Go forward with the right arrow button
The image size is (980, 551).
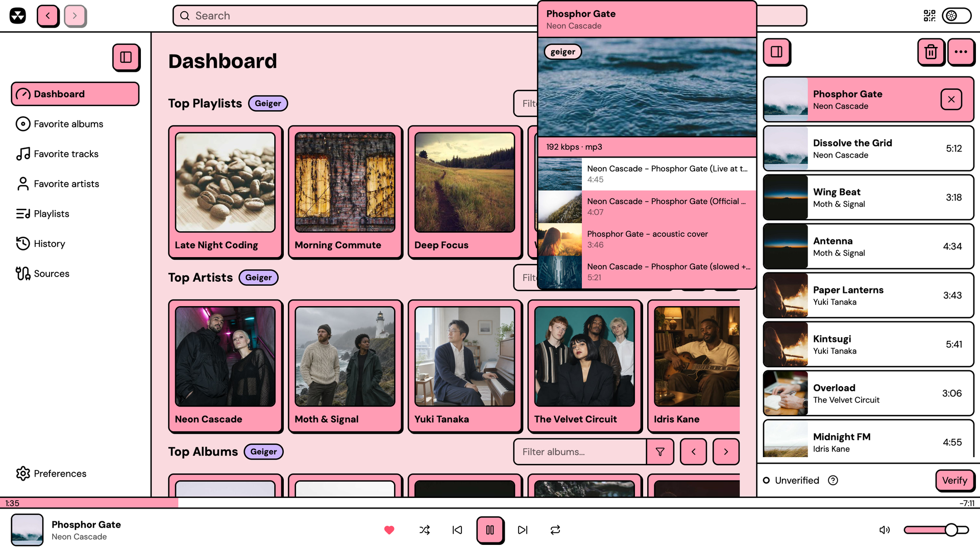(x=75, y=16)
